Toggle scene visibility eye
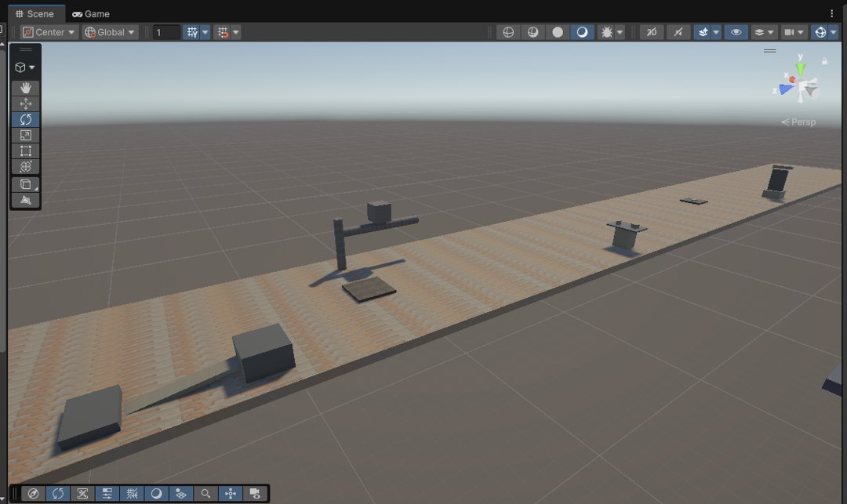 [736, 32]
